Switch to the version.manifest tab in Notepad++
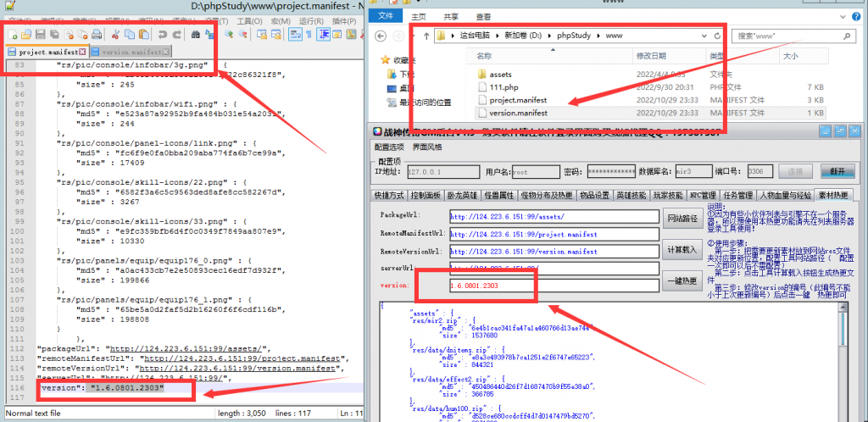Viewport: 868px width, 422px height. (x=131, y=52)
